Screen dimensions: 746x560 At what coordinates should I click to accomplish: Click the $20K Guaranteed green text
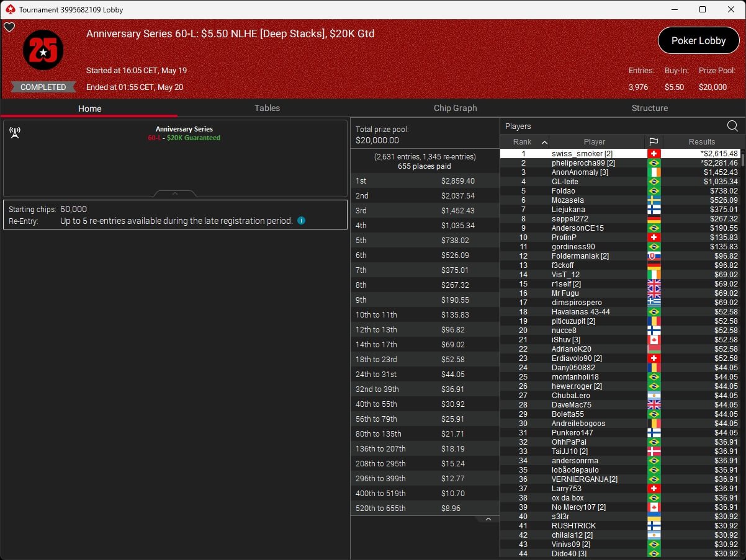194,138
